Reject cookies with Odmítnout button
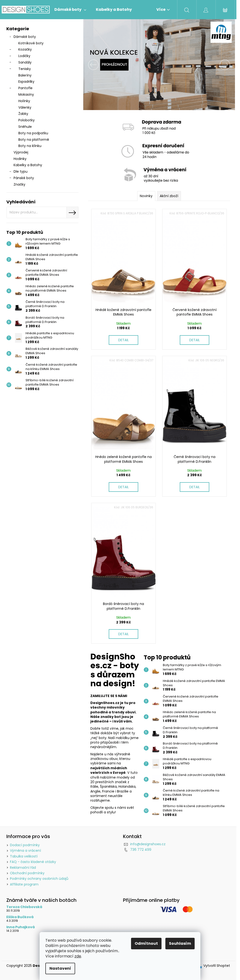240x980 pixels. click(x=146, y=943)
